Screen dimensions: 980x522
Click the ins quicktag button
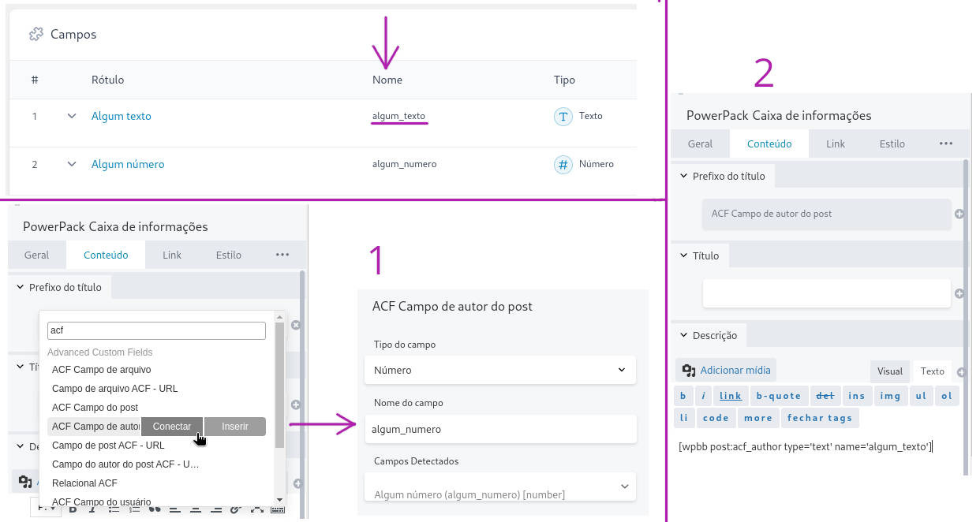click(857, 396)
